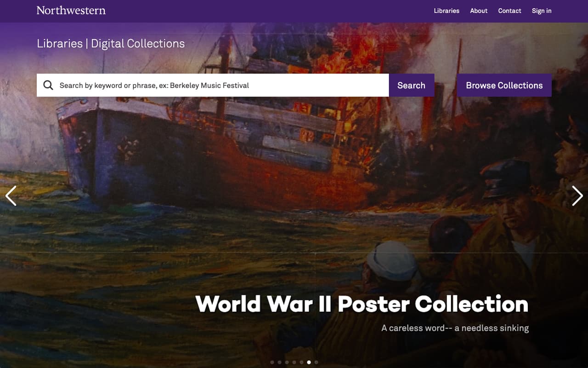The image size is (588, 368).
Task: Open the About menu item
Action: click(x=479, y=11)
